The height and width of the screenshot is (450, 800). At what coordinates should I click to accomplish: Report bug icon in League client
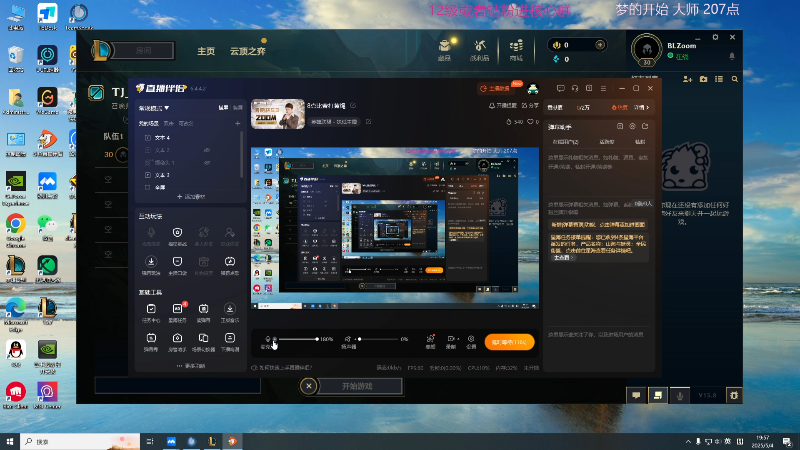click(734, 395)
